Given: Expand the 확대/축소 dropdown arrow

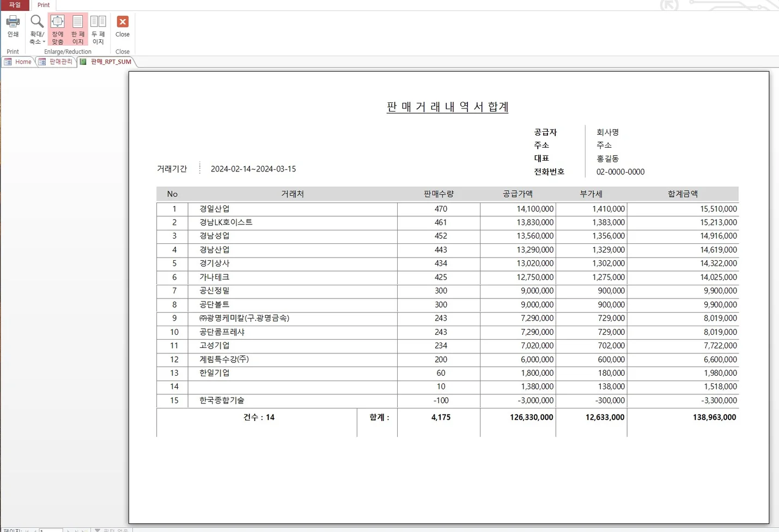Looking at the screenshot, I should 44,42.
